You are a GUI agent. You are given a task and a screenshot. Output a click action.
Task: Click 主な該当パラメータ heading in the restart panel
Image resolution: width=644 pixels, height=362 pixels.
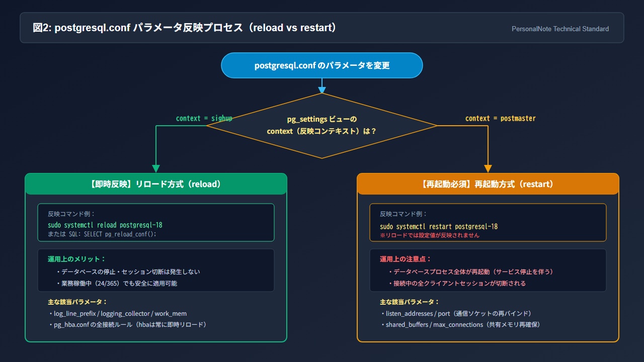[x=410, y=302]
